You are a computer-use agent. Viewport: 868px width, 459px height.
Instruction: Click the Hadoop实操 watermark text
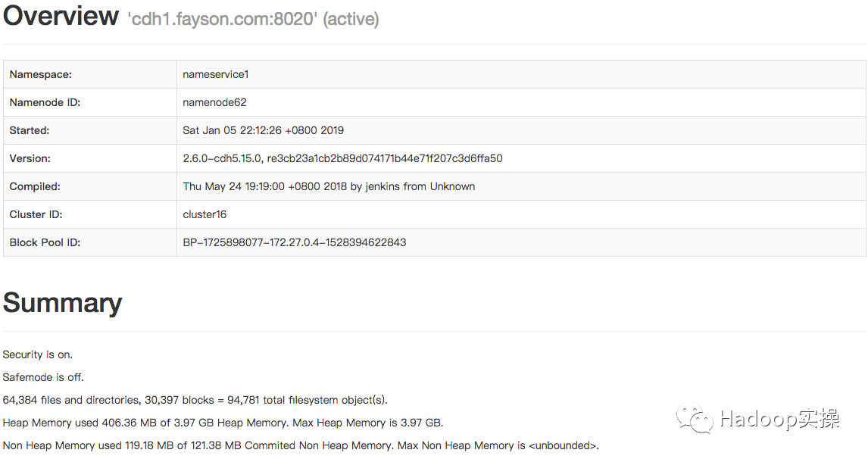tap(779, 420)
